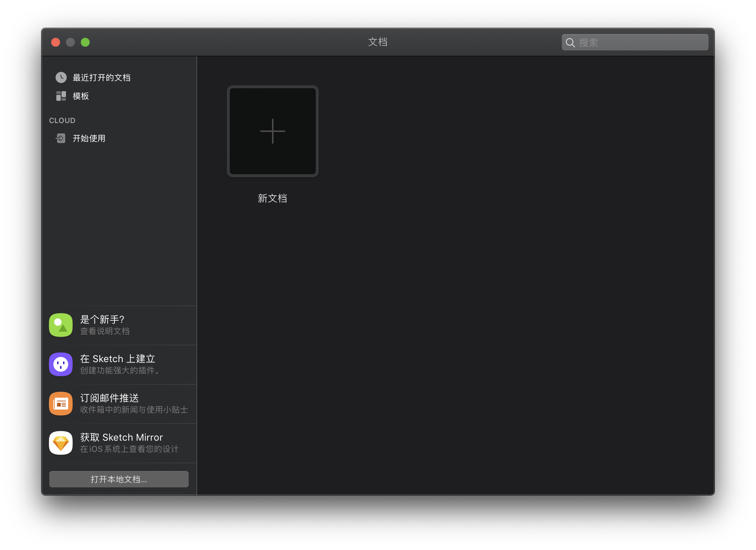Open the 是个新手? help link
The height and width of the screenshot is (550, 756).
[102, 319]
